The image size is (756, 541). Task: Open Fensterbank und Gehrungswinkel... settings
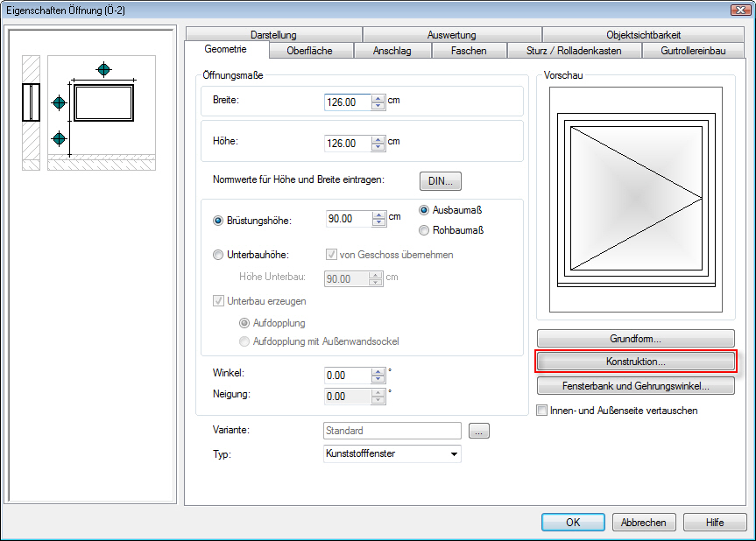coord(635,386)
